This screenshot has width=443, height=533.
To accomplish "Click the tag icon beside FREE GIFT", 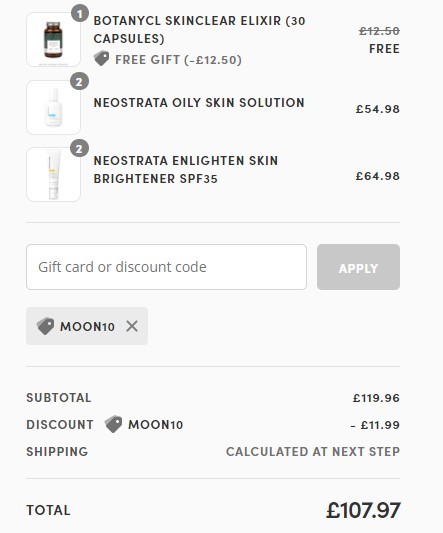I will pos(101,59).
